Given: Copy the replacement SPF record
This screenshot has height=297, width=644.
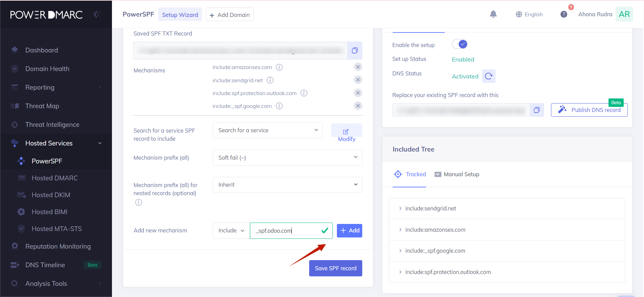Looking at the screenshot, I should tap(536, 110).
